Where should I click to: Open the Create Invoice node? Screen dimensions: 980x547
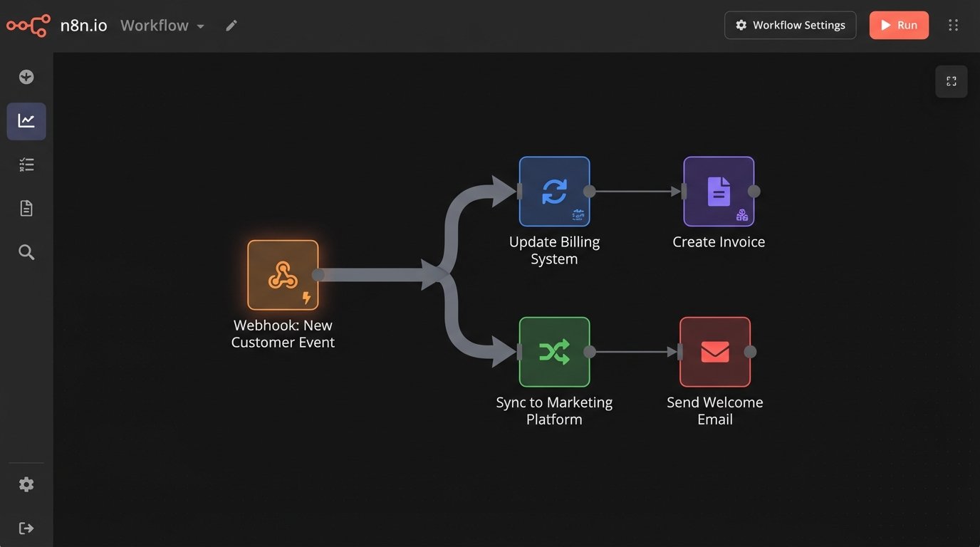click(x=718, y=191)
